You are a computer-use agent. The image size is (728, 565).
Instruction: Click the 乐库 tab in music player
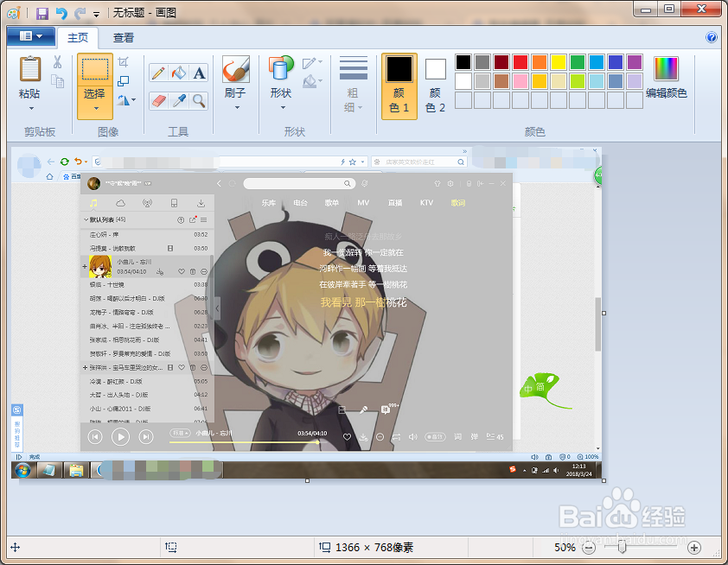tap(268, 203)
